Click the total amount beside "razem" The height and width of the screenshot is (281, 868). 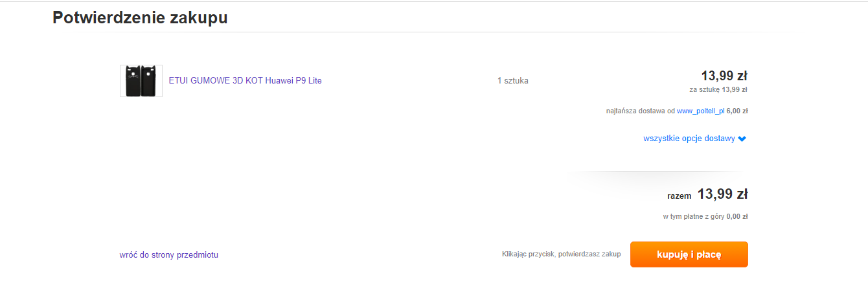click(x=722, y=194)
